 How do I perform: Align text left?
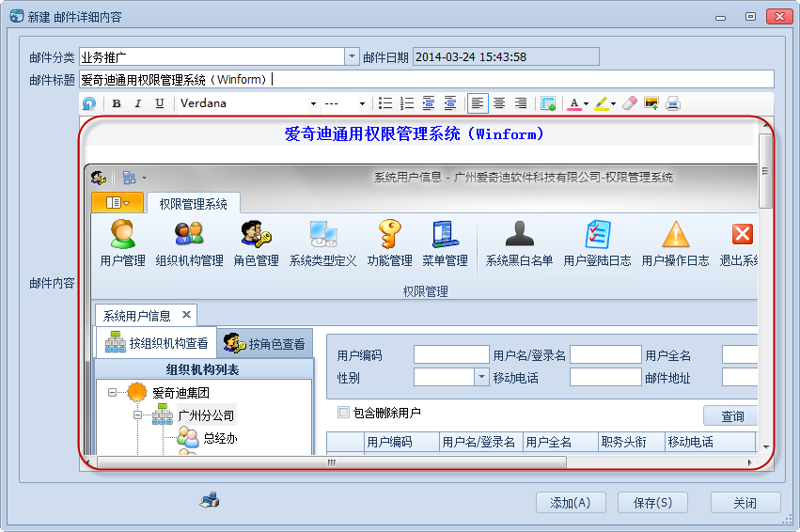click(x=478, y=103)
